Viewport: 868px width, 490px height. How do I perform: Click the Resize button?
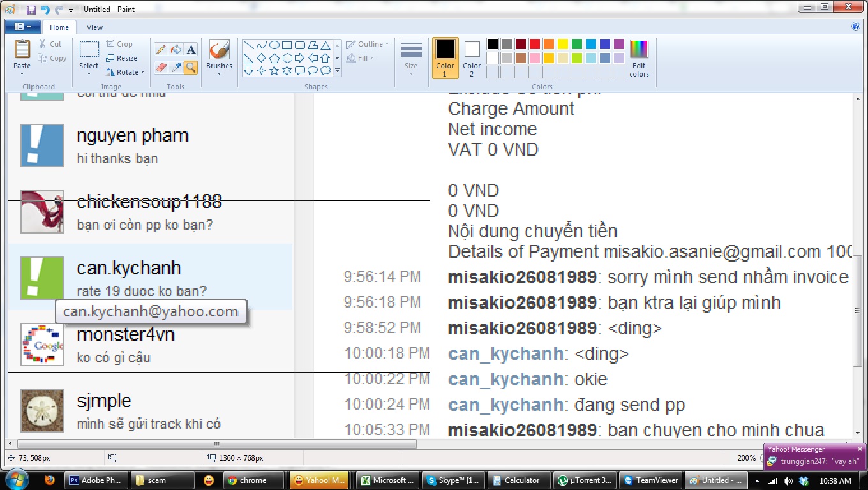[x=122, y=58]
